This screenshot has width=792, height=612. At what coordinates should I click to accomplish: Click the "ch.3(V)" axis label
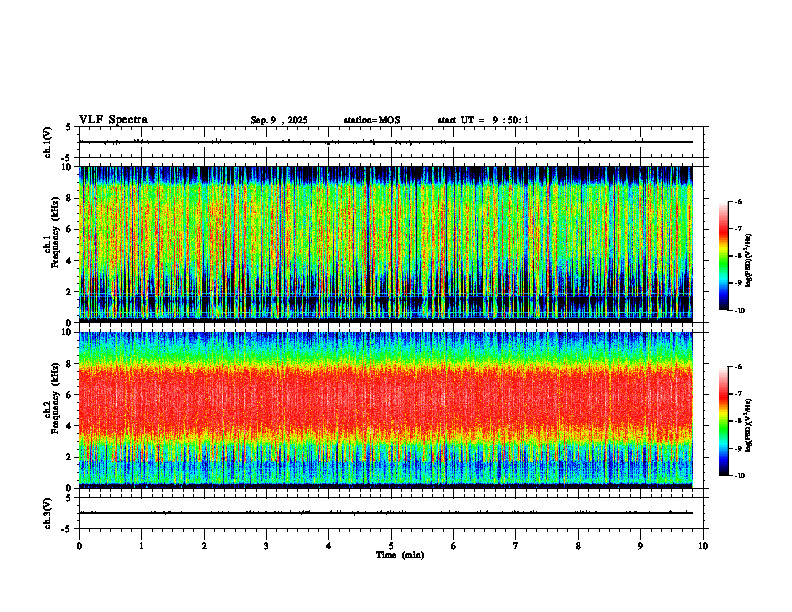(x=48, y=513)
